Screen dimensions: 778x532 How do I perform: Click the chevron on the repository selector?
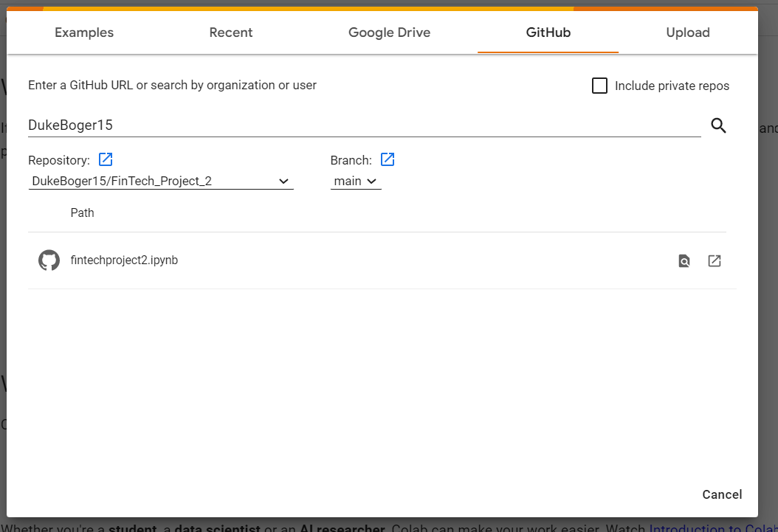click(x=283, y=181)
